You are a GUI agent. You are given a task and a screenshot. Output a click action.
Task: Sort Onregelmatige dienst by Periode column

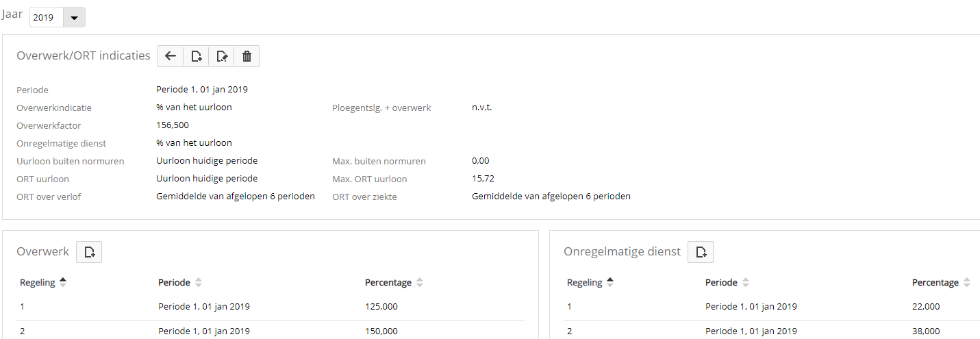(727, 282)
